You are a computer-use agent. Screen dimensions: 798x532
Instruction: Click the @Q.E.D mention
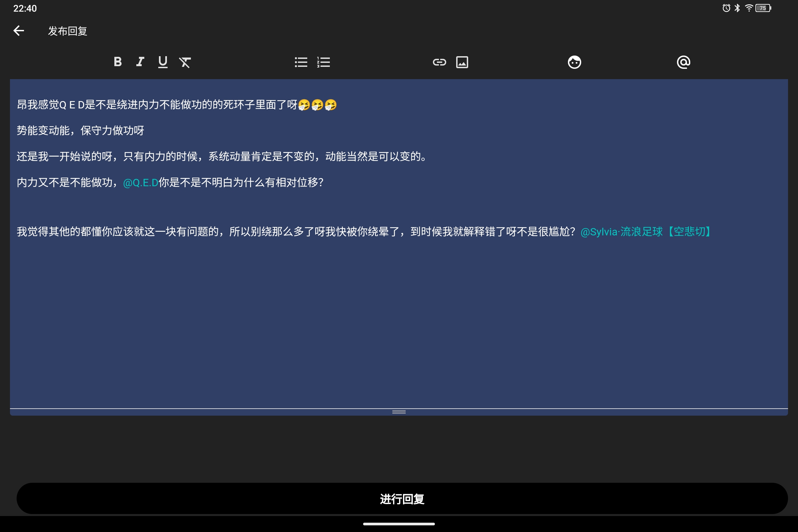click(140, 183)
